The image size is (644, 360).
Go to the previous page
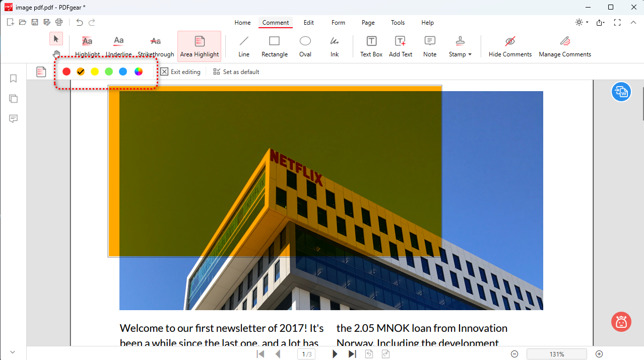278,354
